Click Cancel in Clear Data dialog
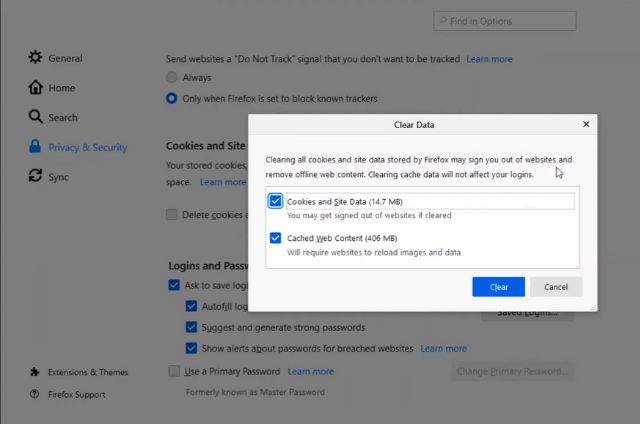The height and width of the screenshot is (424, 640). point(556,287)
